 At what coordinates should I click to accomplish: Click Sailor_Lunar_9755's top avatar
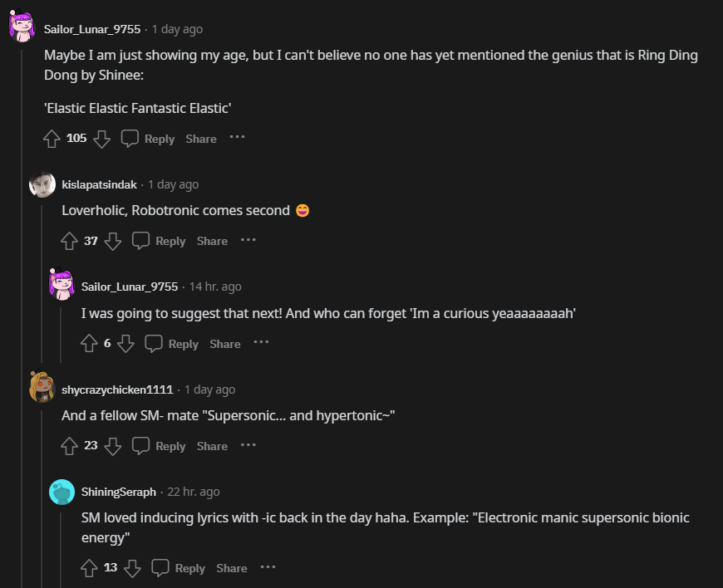click(22, 27)
